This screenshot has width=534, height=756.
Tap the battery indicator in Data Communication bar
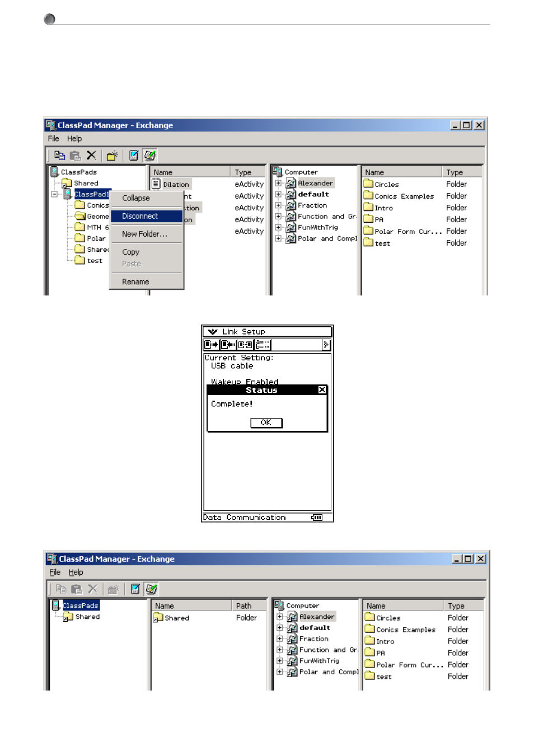(x=317, y=518)
